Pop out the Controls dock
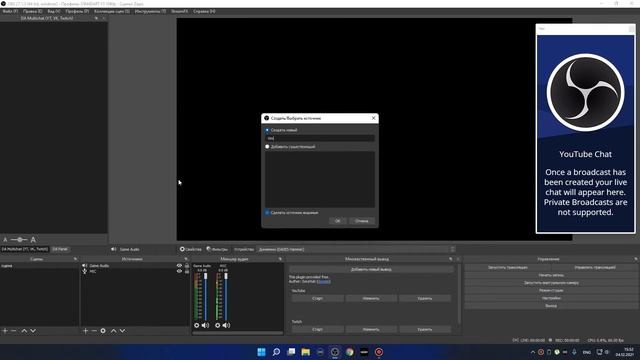Screen dimensions: 640x360 [x=636, y=259]
